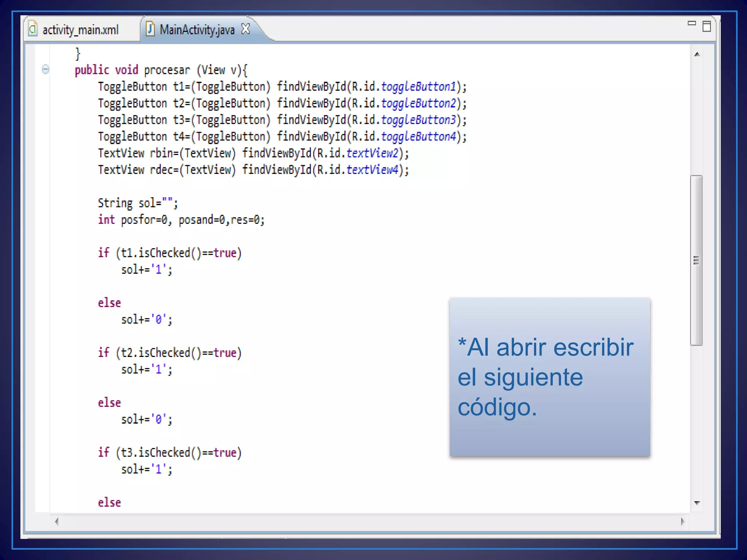Click 'public void procesar (View v){' line

coord(161,70)
